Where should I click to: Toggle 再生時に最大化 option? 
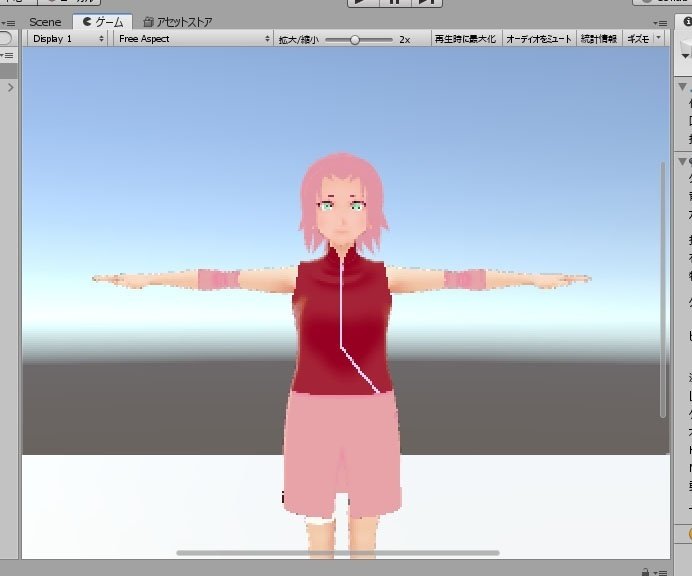[466, 39]
